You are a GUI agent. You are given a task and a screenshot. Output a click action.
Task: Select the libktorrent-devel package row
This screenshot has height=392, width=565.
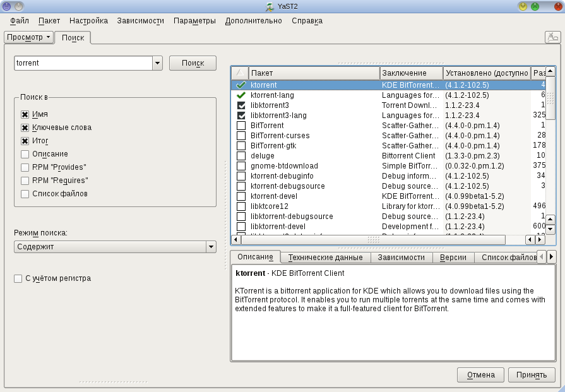point(388,226)
